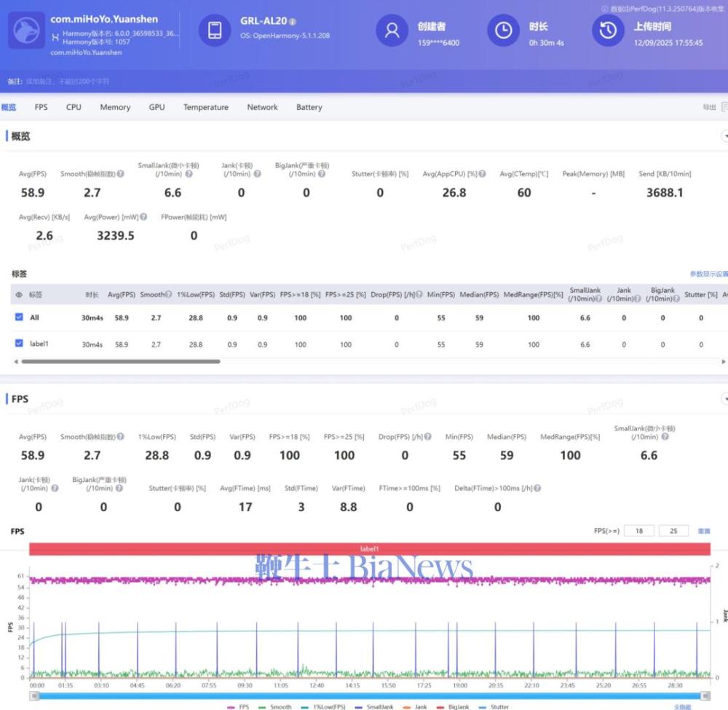Switch to the Temperature tab

click(206, 107)
